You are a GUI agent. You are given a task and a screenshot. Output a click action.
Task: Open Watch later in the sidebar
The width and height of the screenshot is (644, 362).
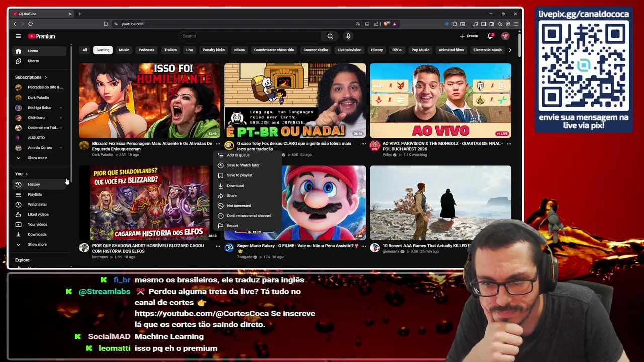click(39, 204)
